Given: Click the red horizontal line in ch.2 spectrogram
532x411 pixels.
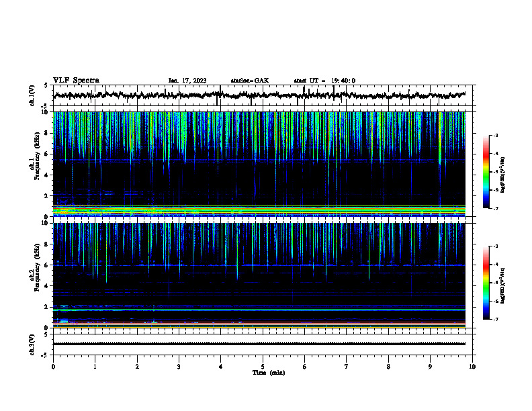Looking at the screenshot, I should (259, 322).
